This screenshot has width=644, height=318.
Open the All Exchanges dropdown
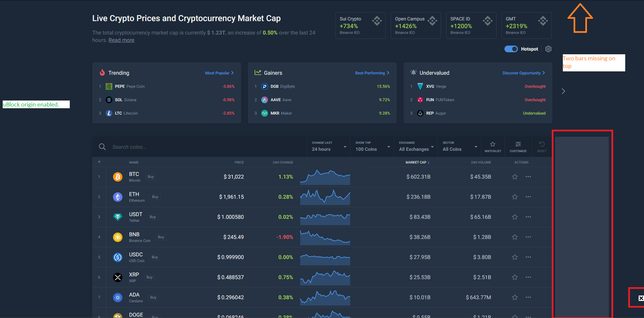(x=416, y=147)
